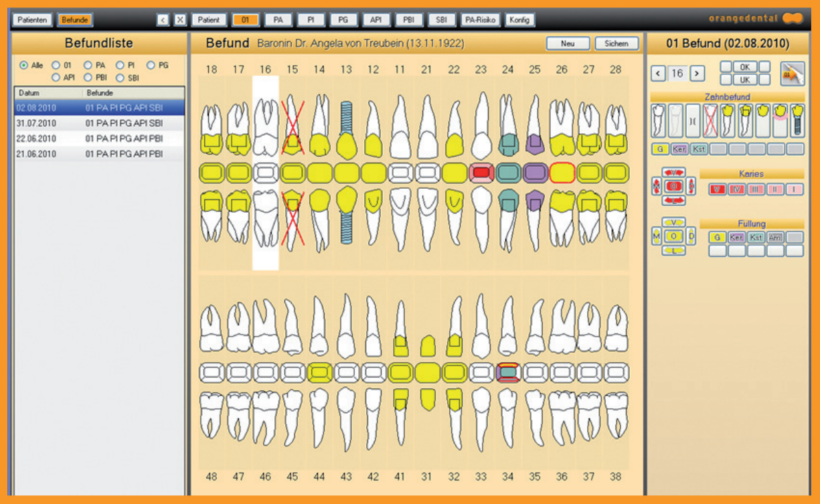Viewport: 820px width, 504px height.
Task: Click the Neu button
Action: [568, 44]
